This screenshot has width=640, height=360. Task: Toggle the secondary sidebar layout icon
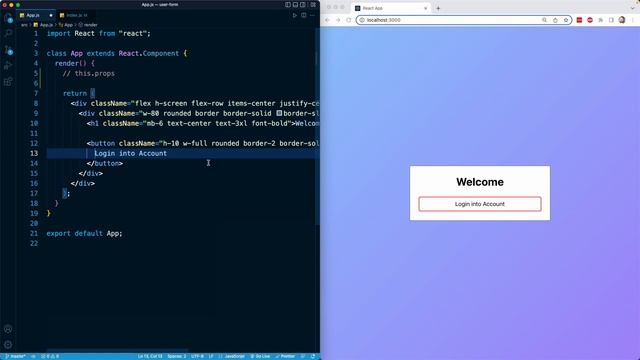point(303,5)
